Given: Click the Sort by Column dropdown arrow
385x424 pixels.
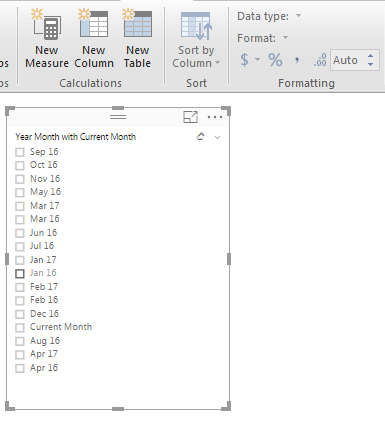Looking at the screenshot, I should (217, 63).
